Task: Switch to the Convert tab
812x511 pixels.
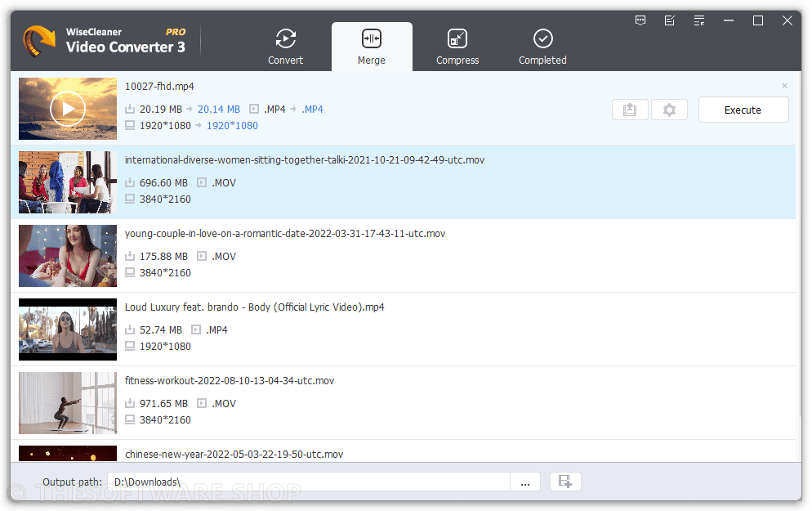Action: tap(285, 47)
